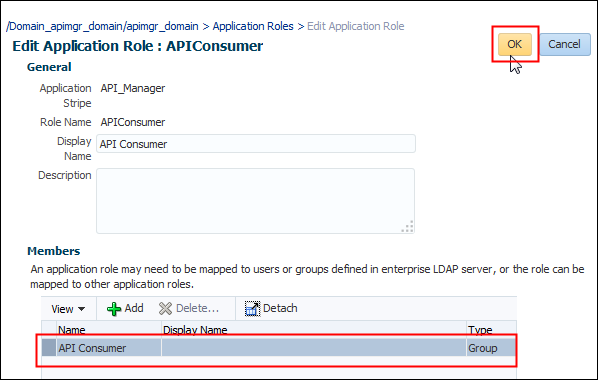Viewport: 598px width, 380px height.
Task: Click the Edit Application Role breadcrumb text
Action: [355, 26]
